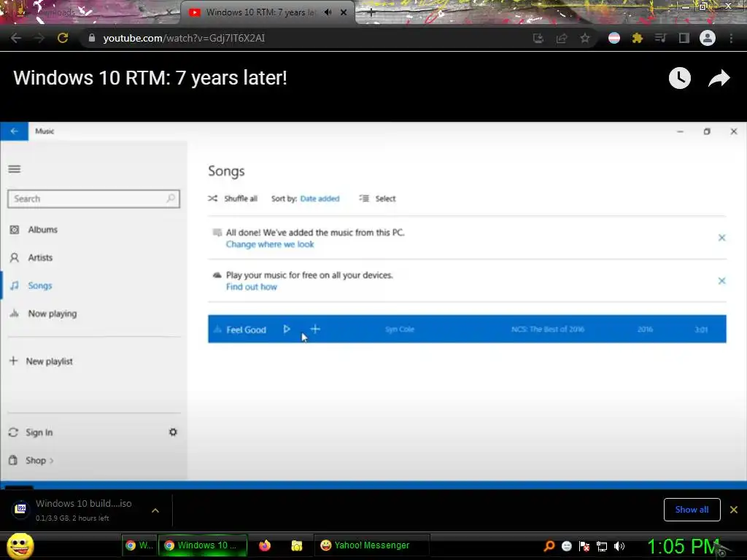
Task: Create a New playlist
Action: point(41,362)
